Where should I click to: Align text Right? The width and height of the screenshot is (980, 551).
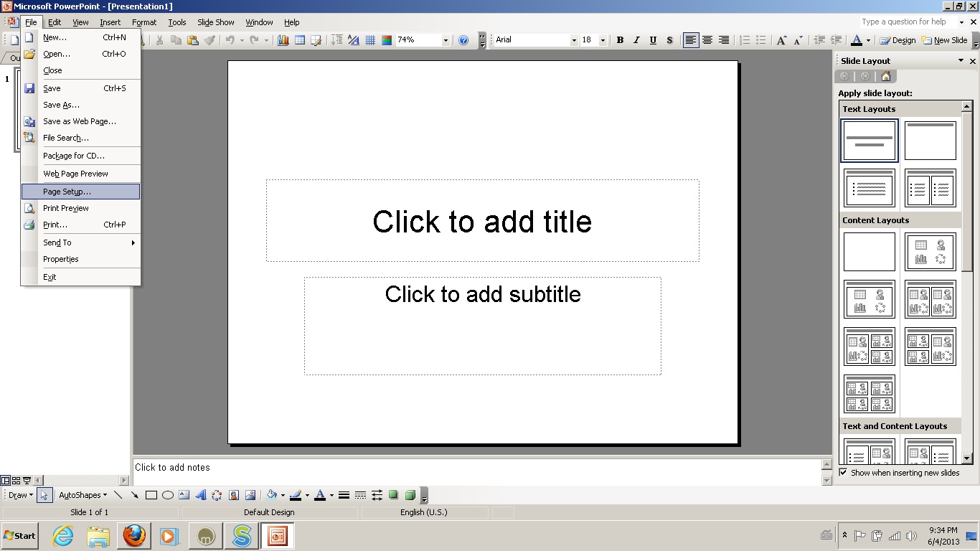723,40
